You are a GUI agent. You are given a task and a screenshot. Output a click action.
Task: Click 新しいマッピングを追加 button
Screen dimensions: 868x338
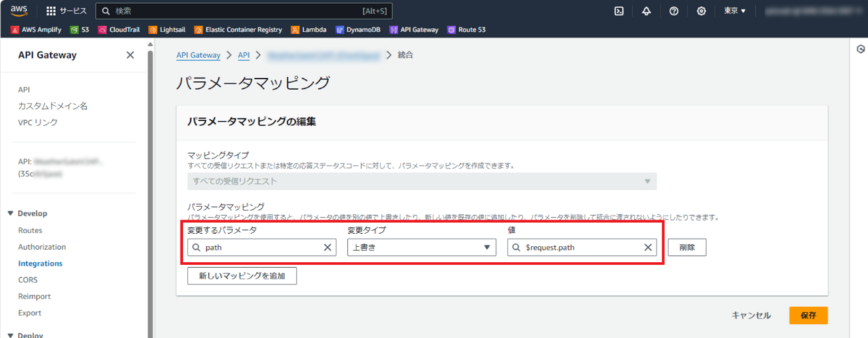point(242,276)
